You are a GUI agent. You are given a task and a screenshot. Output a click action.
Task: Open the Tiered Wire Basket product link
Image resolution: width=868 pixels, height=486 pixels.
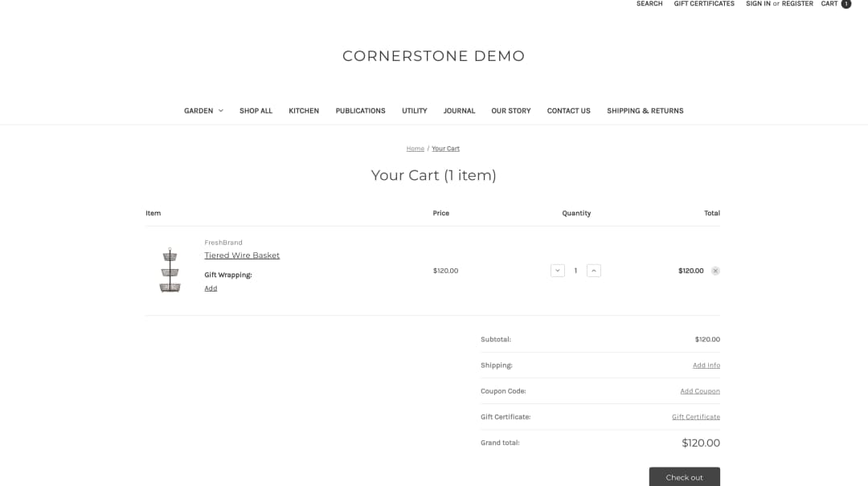242,255
